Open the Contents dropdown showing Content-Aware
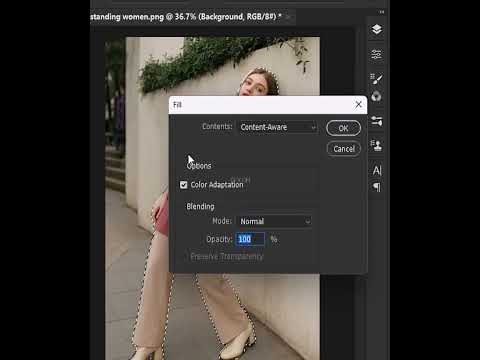Viewport: 480px width, 360px height. [278, 127]
